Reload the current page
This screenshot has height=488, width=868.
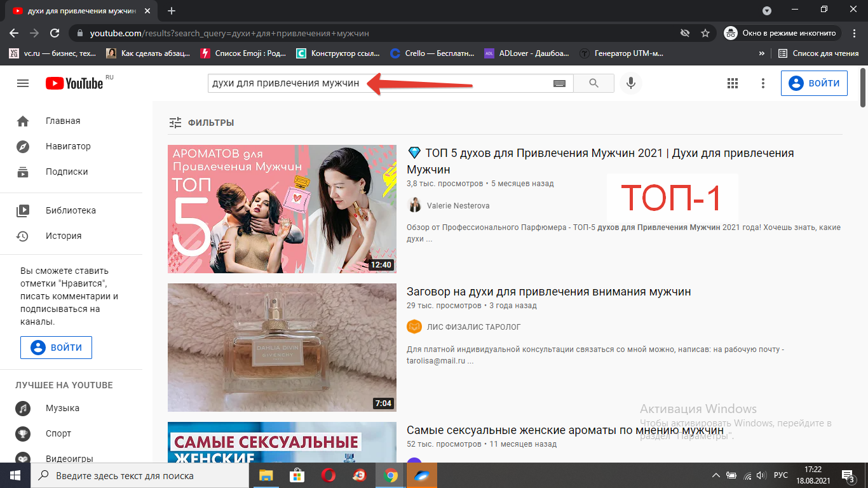point(55,33)
